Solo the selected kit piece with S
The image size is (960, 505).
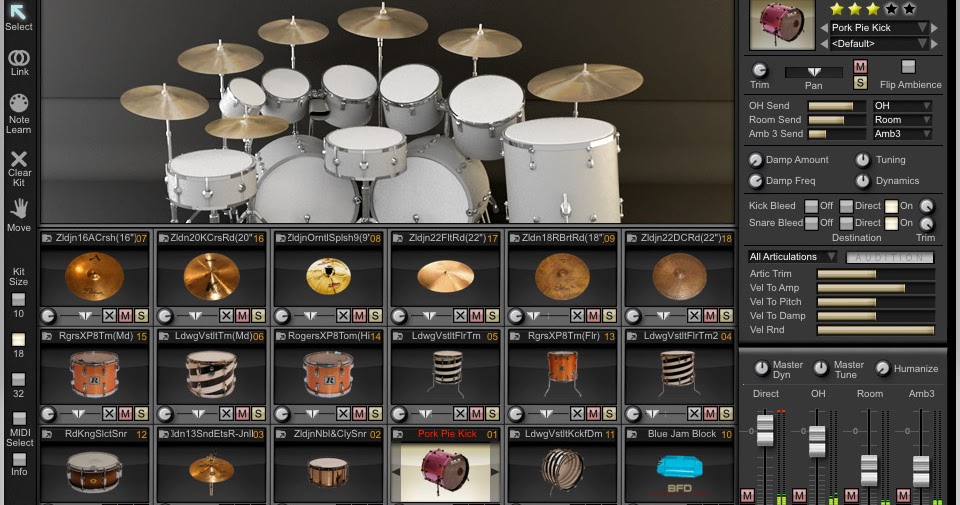pyautogui.click(x=860, y=83)
